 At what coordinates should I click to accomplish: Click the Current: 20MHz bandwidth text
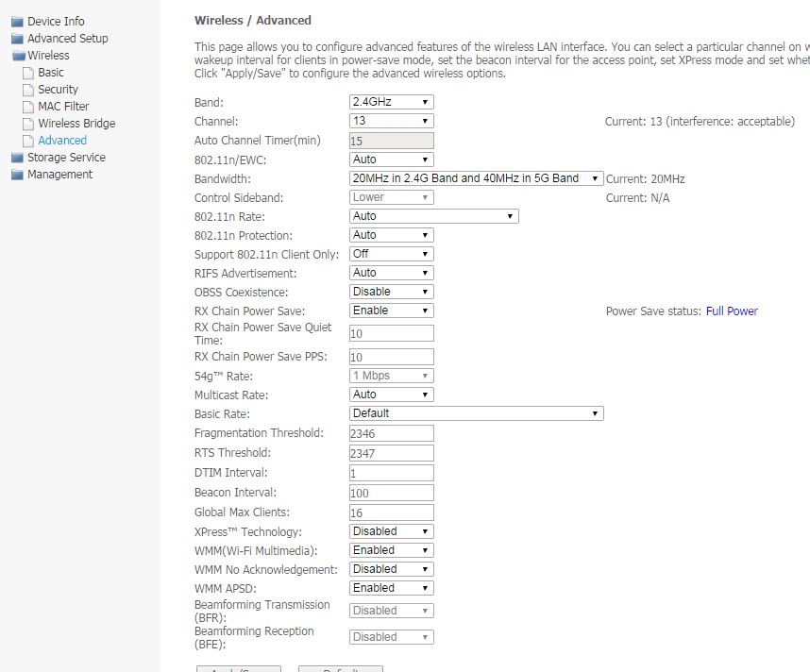(x=645, y=179)
